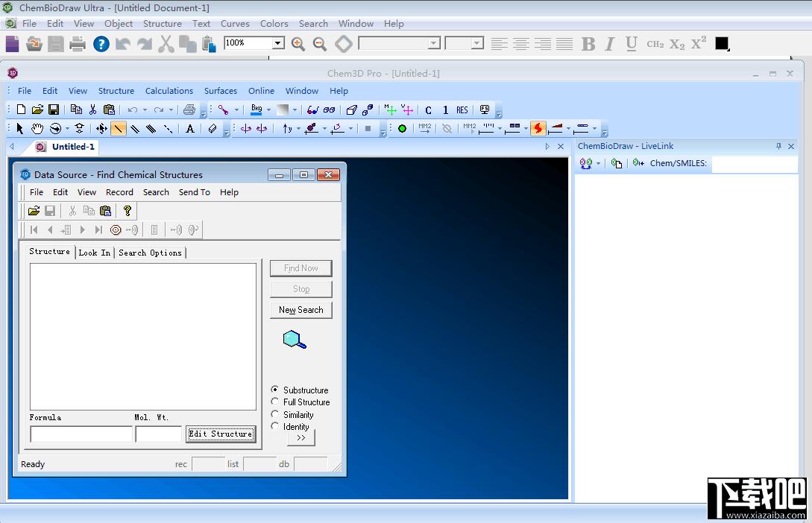Toggle residue labels RES button

(x=462, y=110)
